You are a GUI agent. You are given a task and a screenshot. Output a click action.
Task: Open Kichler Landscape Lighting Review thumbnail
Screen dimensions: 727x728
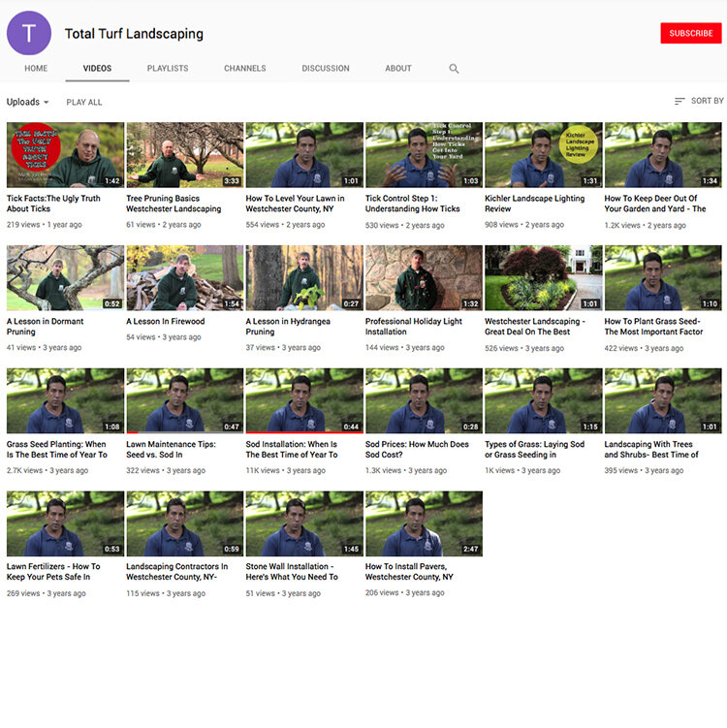(544, 155)
